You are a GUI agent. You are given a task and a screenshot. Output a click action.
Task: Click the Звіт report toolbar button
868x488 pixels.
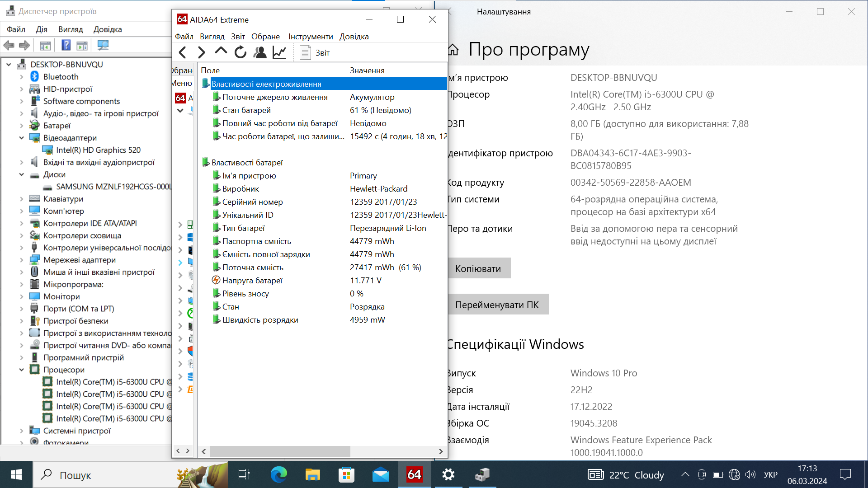315,52
